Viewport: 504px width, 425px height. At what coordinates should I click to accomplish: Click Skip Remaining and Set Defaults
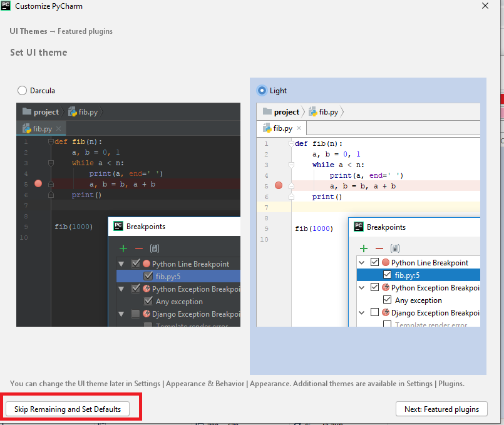(68, 409)
